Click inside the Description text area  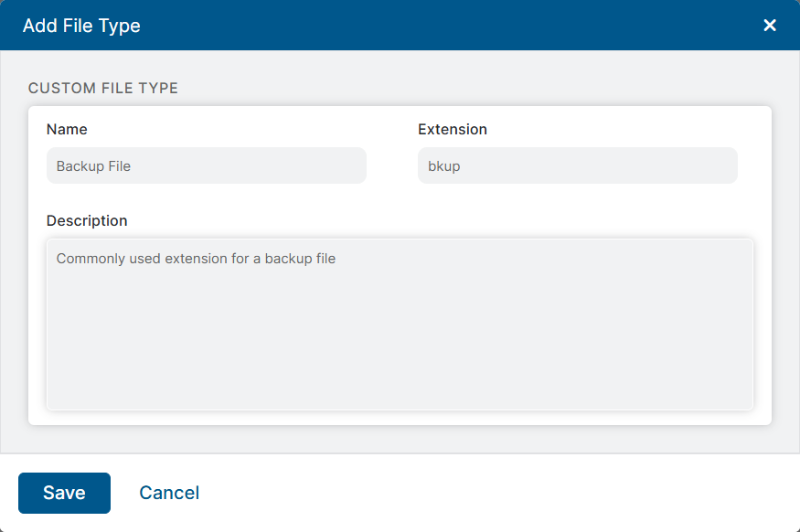coord(400,325)
